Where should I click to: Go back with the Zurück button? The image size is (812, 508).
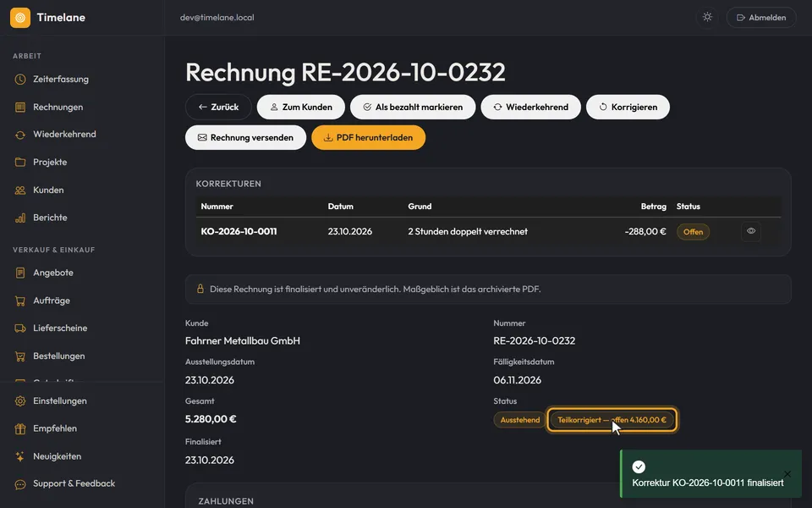(x=218, y=107)
